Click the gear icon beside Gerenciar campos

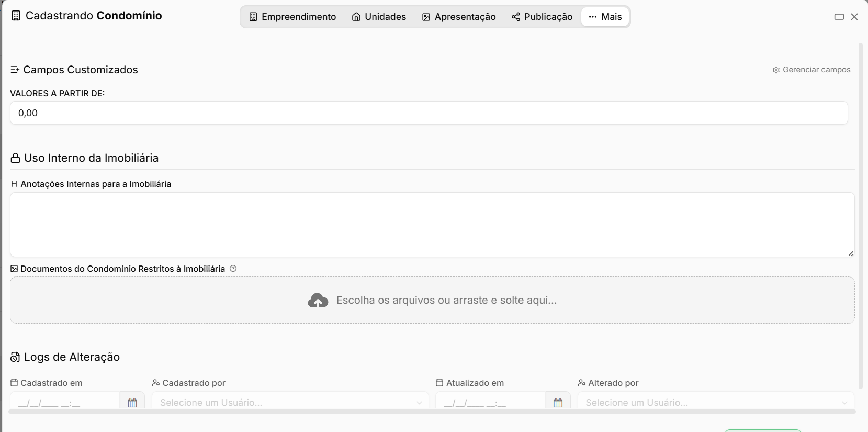776,70
